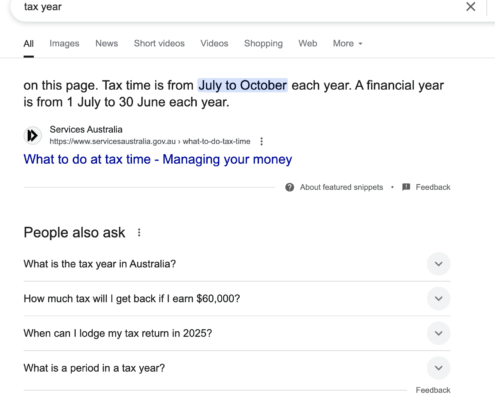Select the Short videos tab
The width and height of the screenshot is (495, 400).
tap(159, 43)
